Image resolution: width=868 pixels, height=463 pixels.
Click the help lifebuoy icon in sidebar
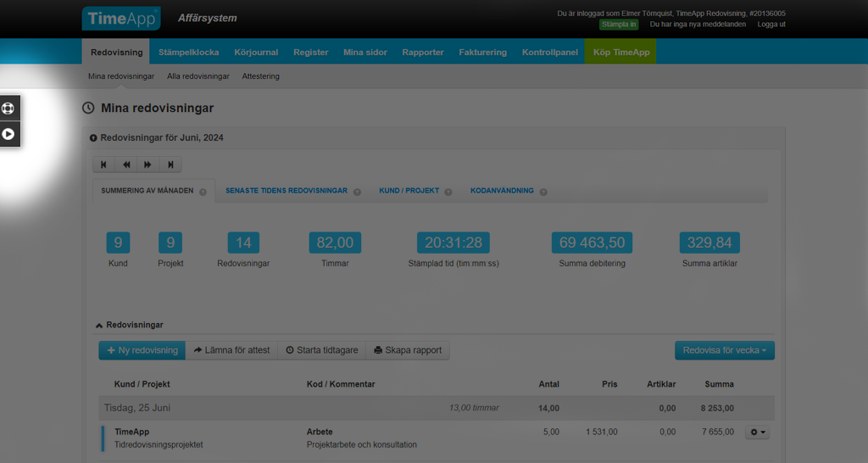tap(9, 109)
